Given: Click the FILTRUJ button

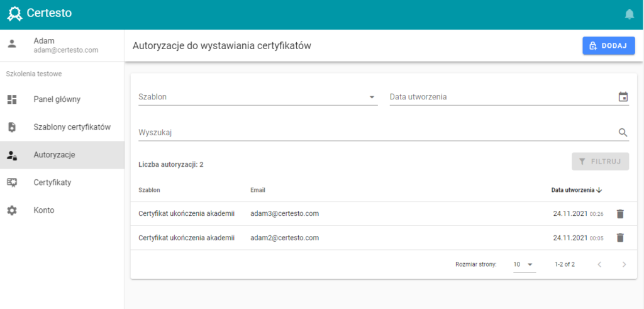Looking at the screenshot, I should (600, 162).
